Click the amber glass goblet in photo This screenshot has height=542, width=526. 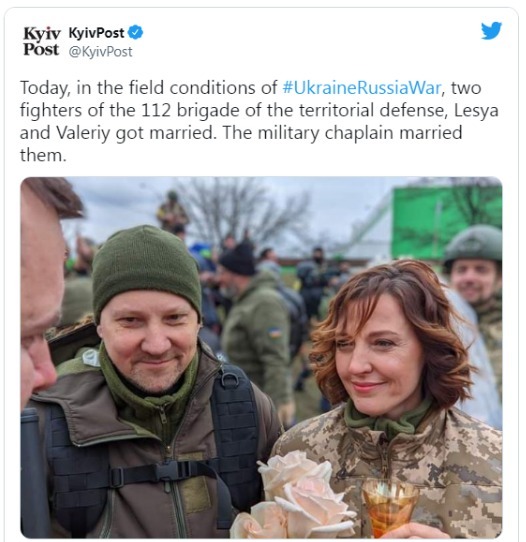click(389, 507)
